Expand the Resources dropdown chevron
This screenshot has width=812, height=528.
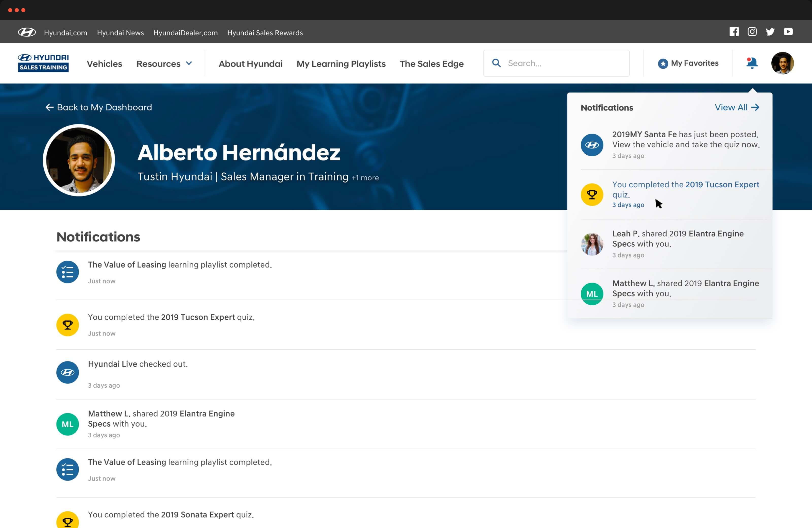coord(189,63)
